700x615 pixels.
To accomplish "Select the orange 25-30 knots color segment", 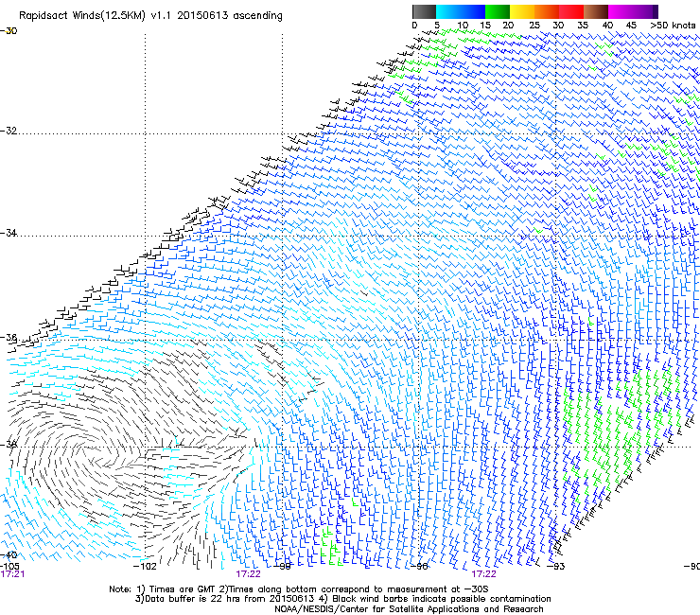I will coord(547,11).
